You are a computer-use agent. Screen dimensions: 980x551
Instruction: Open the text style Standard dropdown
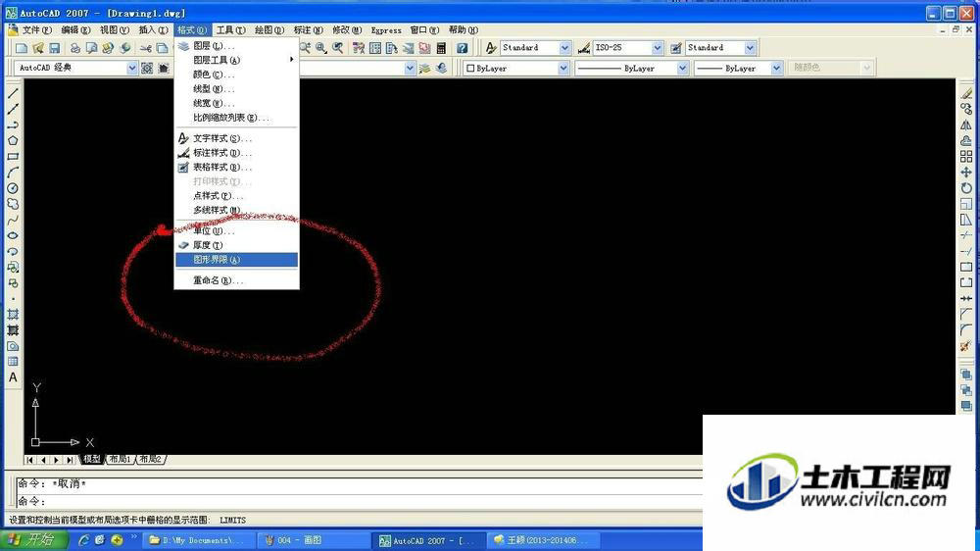(565, 47)
